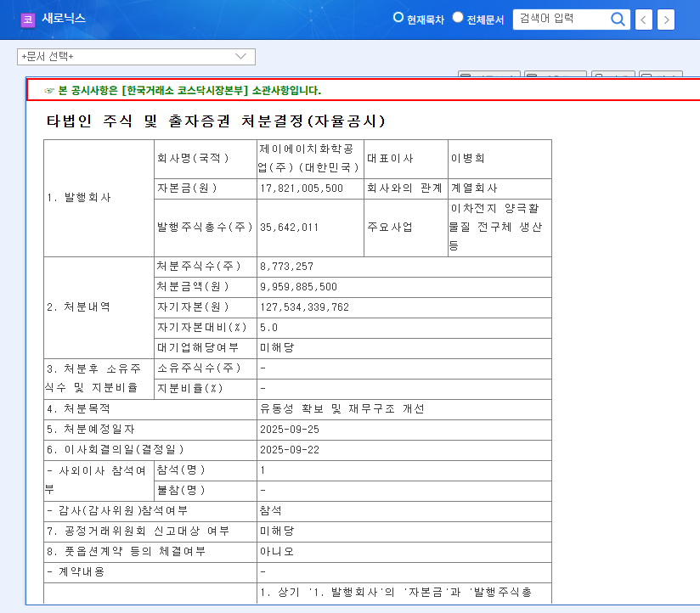
Task: Click the 사외이사 참석여부 label
Action: (x=95, y=480)
